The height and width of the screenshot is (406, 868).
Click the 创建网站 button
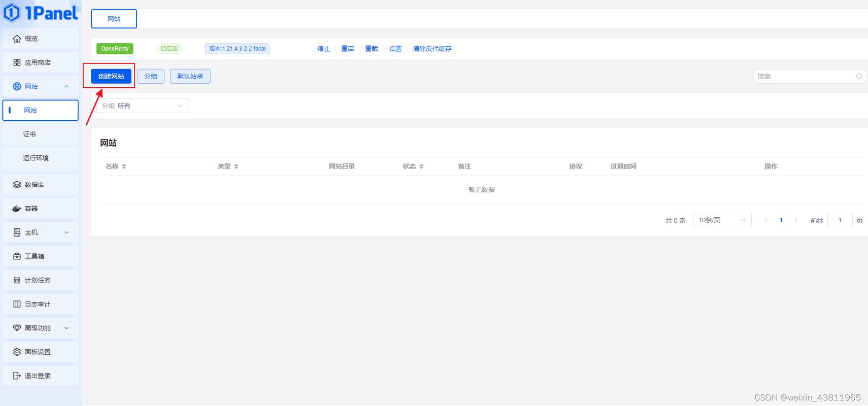(111, 76)
